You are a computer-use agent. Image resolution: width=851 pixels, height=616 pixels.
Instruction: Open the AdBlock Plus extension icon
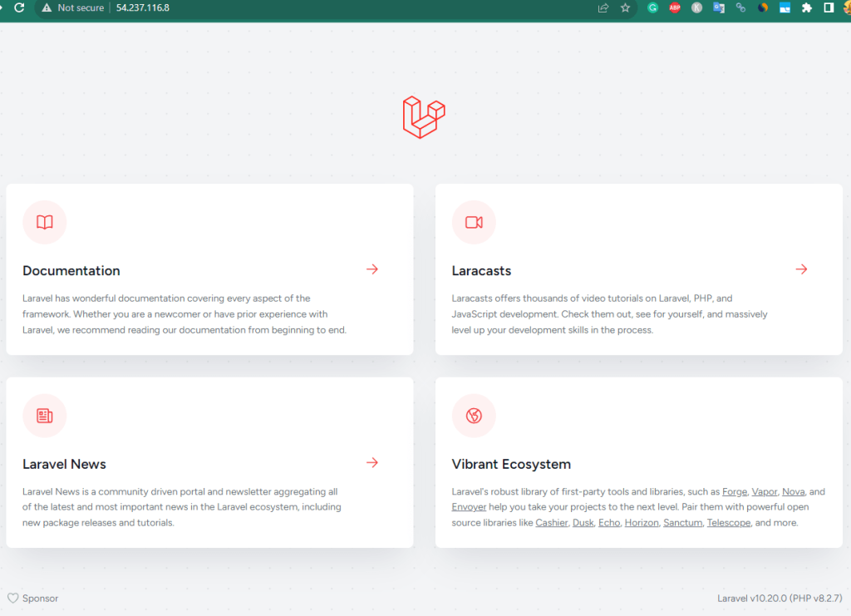(x=675, y=7)
